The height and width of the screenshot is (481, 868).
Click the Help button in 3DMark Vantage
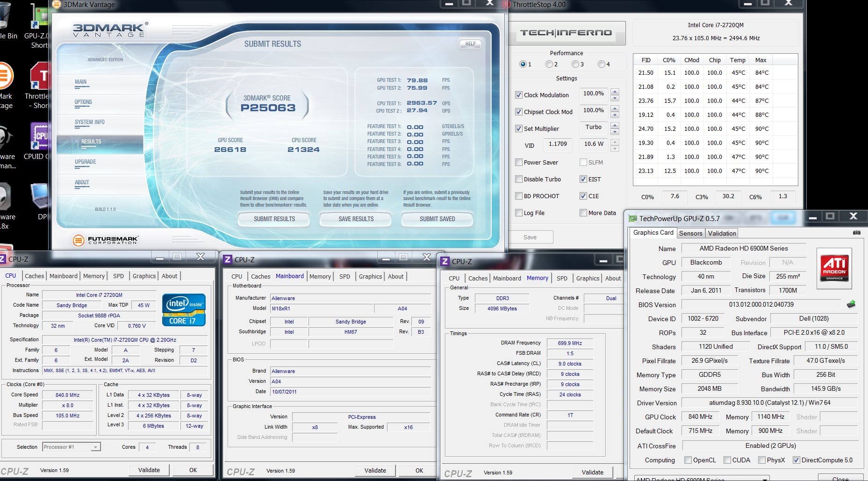(x=470, y=43)
